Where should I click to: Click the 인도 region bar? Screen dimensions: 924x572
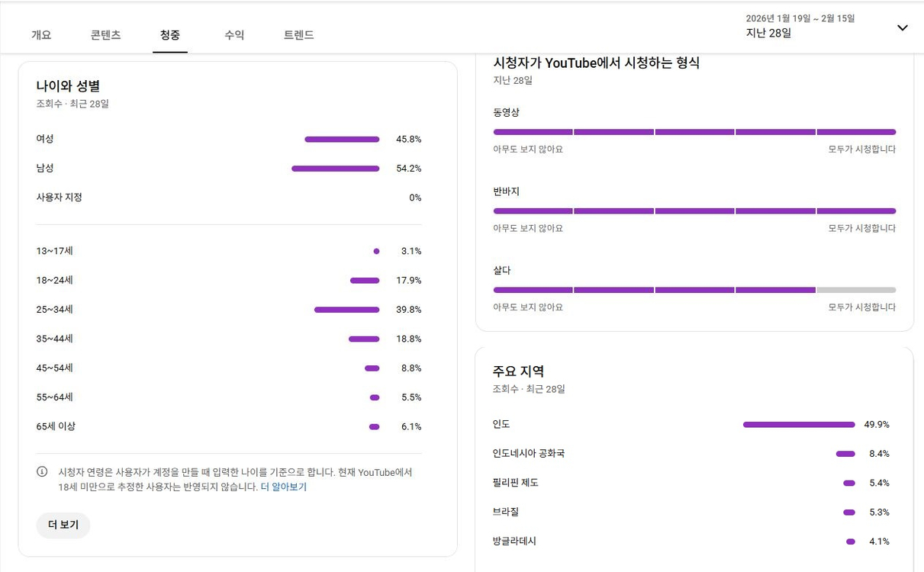pos(797,424)
